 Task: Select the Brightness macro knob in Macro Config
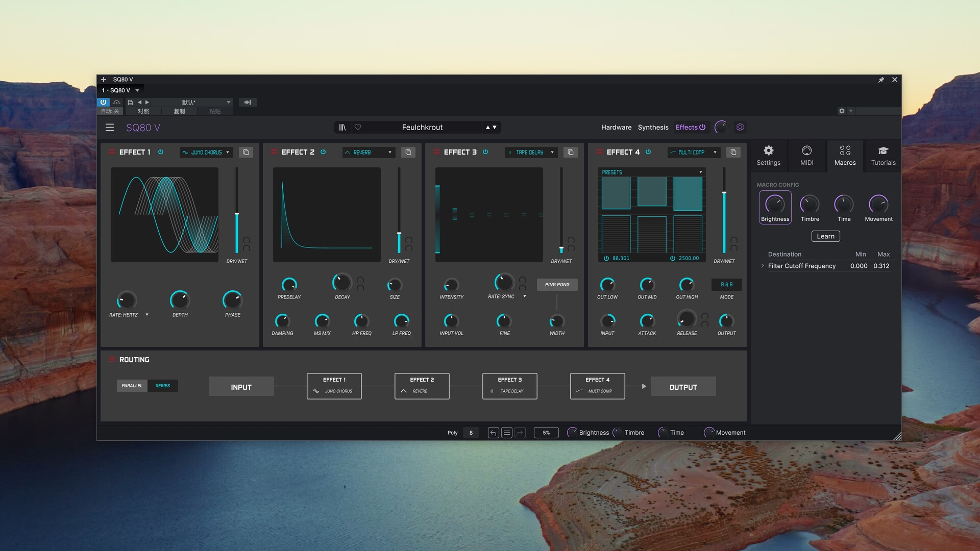pos(775,204)
